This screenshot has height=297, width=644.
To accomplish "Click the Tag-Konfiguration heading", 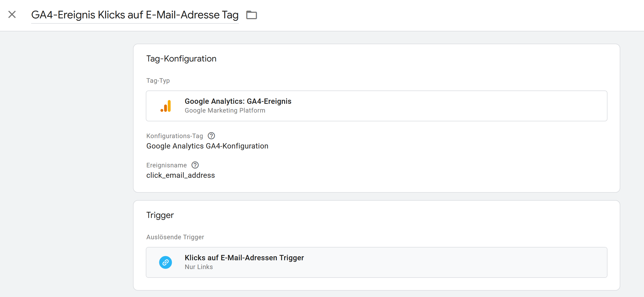I will click(181, 59).
